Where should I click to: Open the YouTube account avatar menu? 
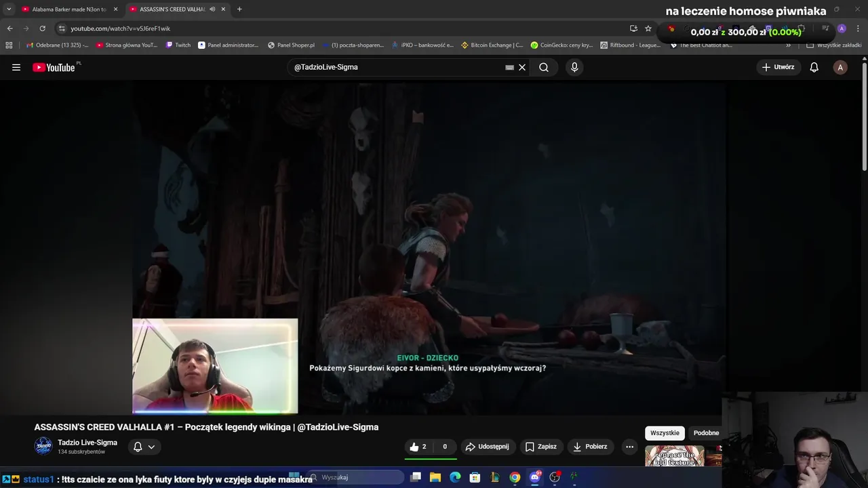coord(840,67)
